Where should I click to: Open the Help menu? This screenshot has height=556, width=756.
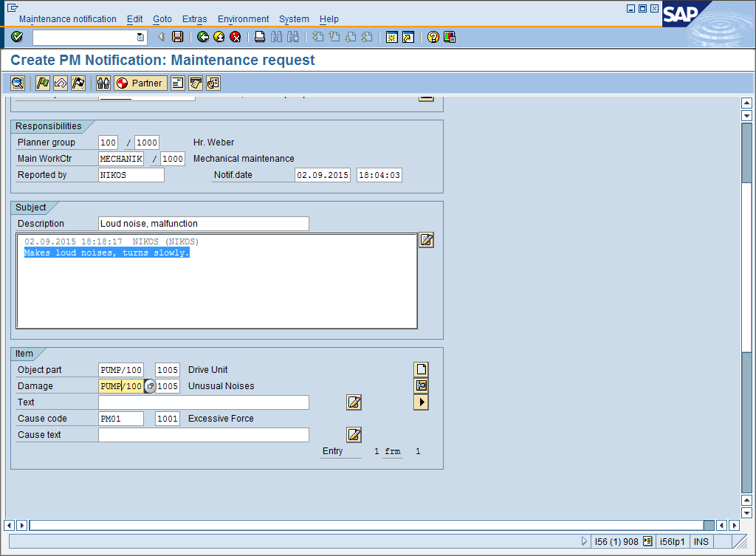point(329,18)
